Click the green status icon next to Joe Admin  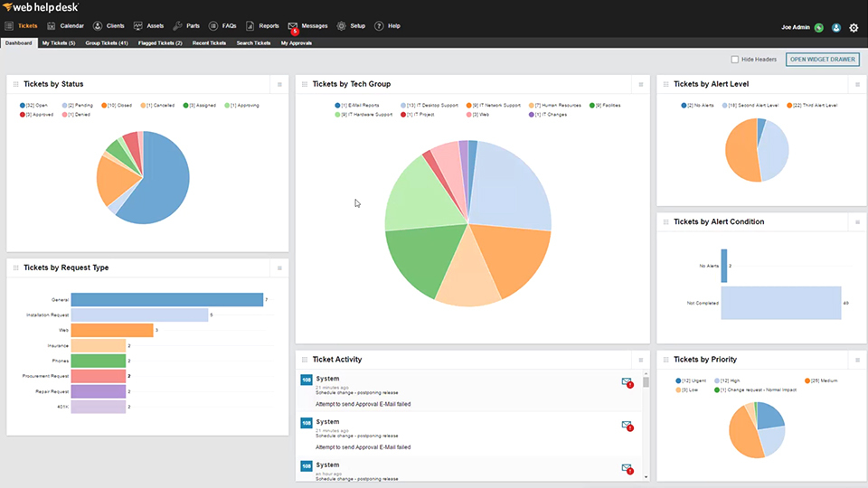coord(819,28)
